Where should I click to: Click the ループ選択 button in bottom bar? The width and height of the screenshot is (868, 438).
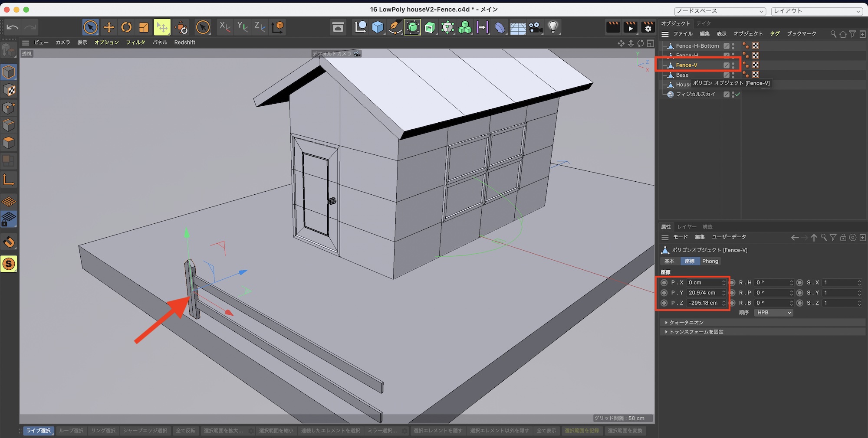[71, 431]
